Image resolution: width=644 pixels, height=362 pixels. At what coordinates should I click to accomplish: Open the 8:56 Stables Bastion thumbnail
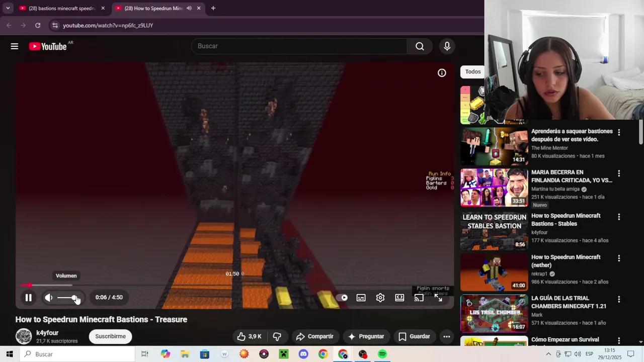pyautogui.click(x=494, y=231)
